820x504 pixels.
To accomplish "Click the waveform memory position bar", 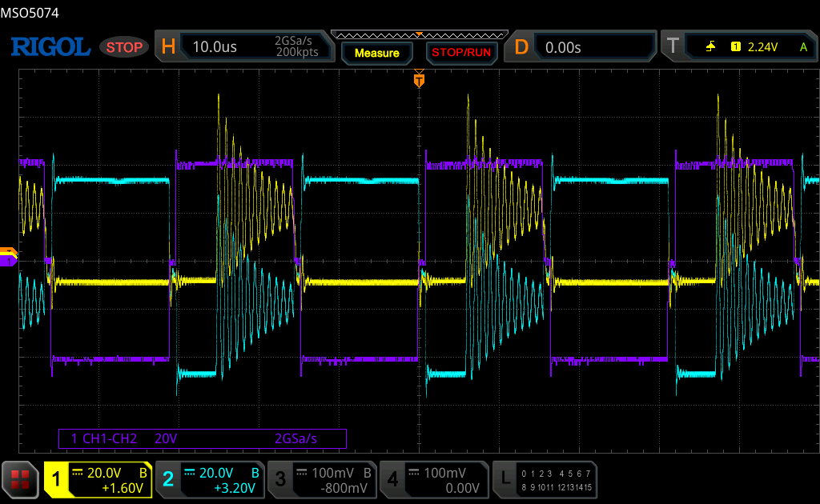I will click(x=420, y=35).
